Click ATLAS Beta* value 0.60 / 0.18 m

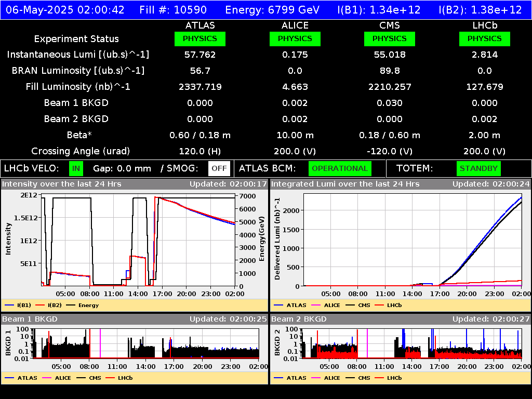(200, 135)
